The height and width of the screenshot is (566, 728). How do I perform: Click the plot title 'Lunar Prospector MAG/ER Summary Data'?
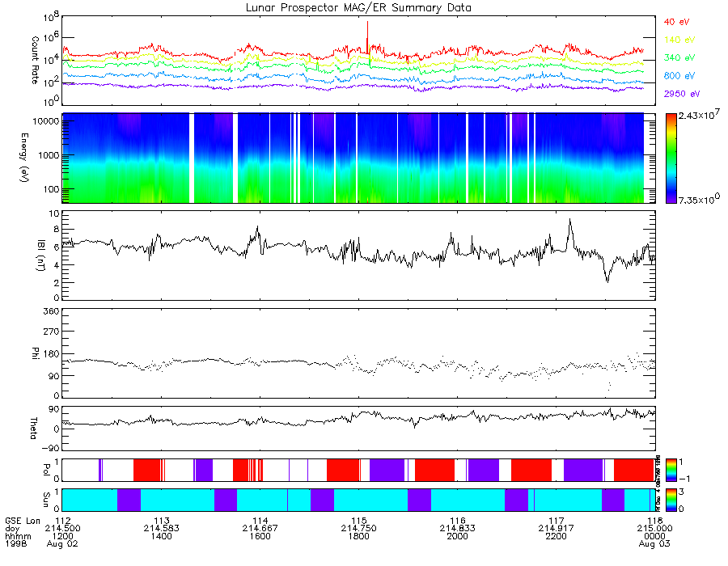point(358,8)
